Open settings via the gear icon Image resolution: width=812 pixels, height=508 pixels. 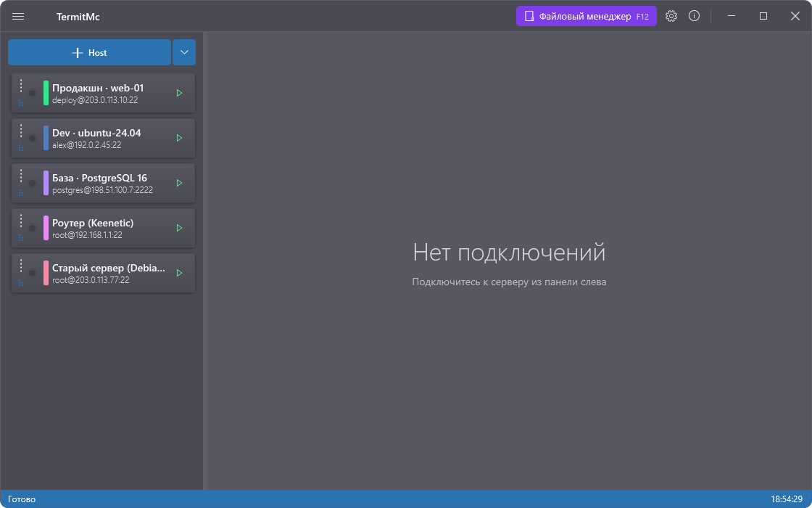[671, 16]
